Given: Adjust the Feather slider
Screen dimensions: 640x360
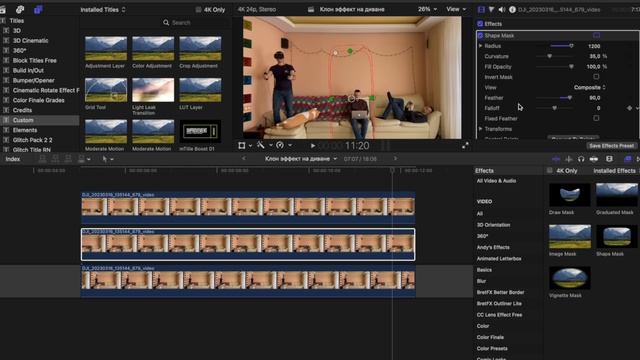Looking at the screenshot, I should click(569, 98).
